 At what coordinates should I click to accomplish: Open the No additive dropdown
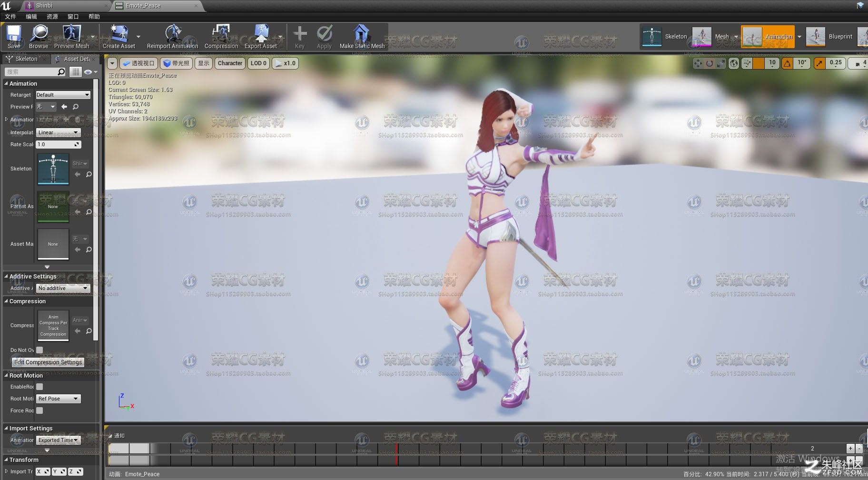pos(63,288)
